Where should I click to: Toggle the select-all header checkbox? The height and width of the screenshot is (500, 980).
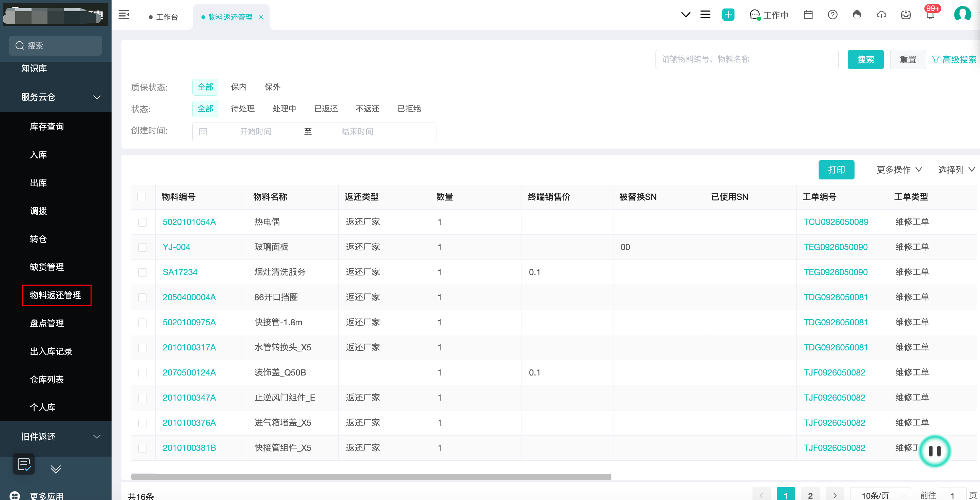tap(141, 197)
